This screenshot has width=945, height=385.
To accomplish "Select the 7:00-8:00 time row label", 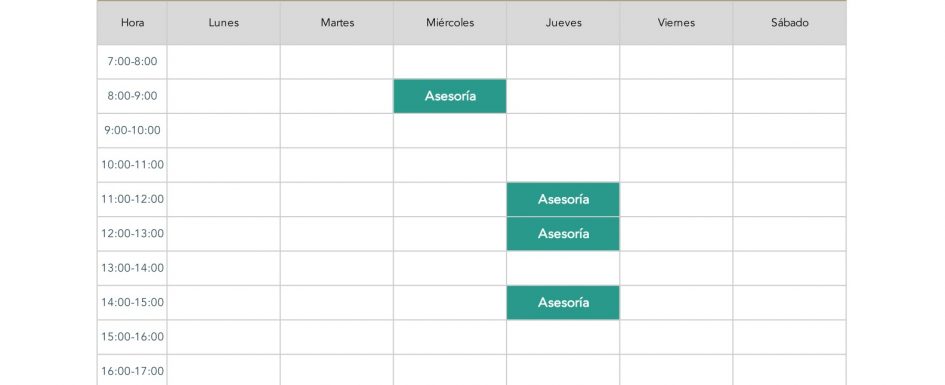I will (132, 61).
